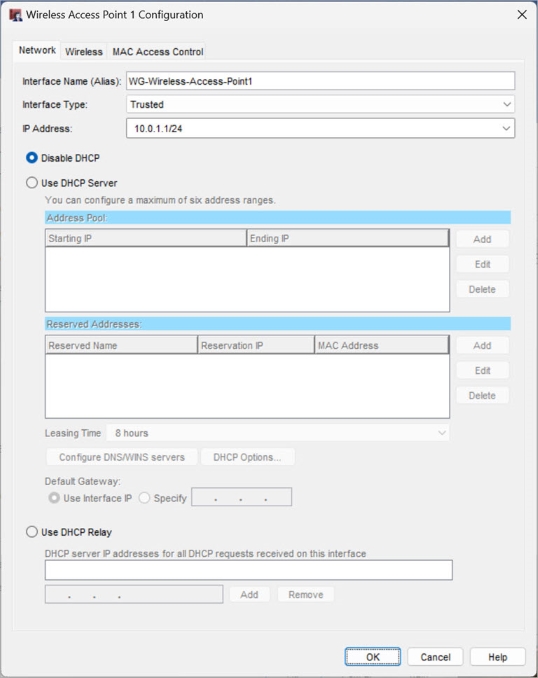
Task: Cancel the configuration dialog
Action: (436, 657)
